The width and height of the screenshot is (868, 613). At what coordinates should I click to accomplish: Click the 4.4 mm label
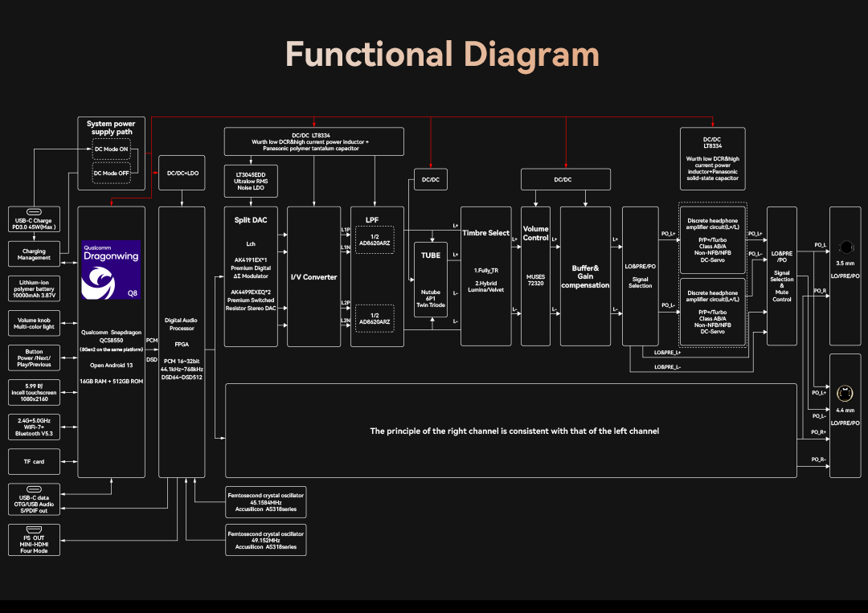[x=845, y=411]
